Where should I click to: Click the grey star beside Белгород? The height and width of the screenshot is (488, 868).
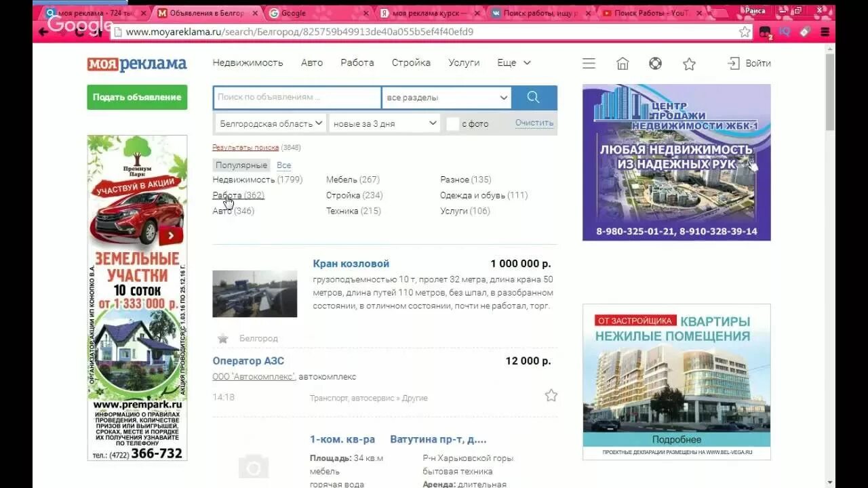point(222,338)
